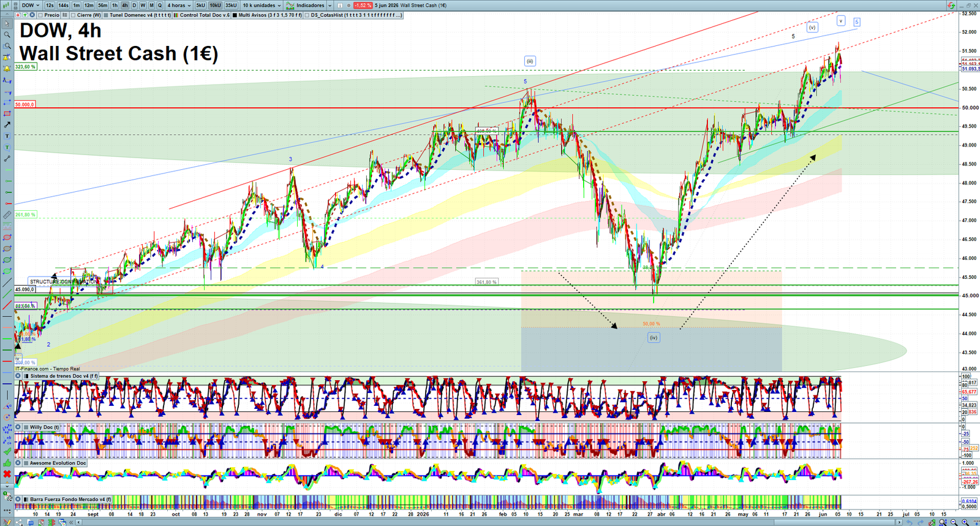Image resolution: width=980 pixels, height=526 pixels.
Task: Select the arrow cursor tool
Action: pyautogui.click(x=7, y=23)
